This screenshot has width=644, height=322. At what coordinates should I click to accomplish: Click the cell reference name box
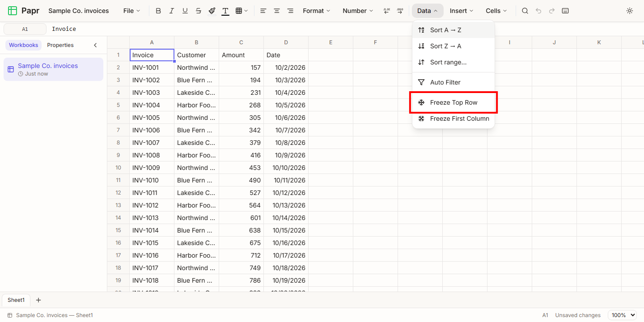coord(25,29)
